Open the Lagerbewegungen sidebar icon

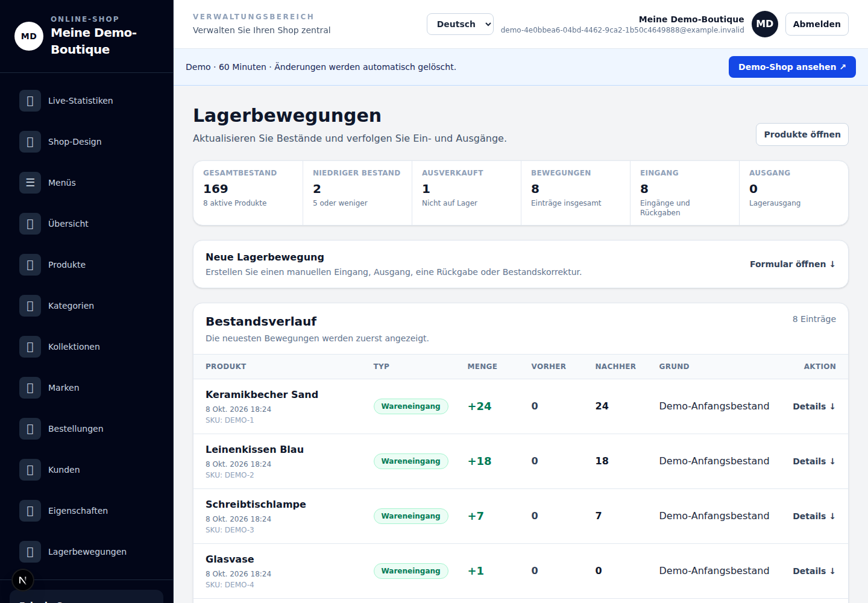[30, 552]
